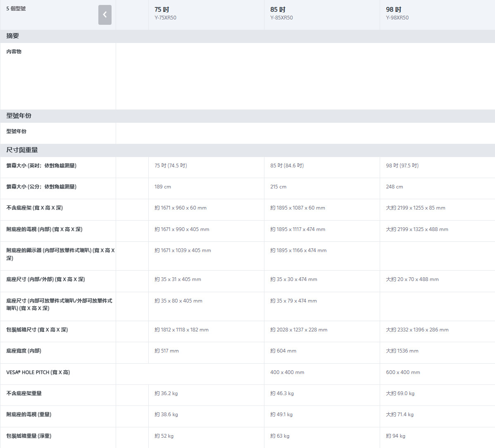Viewport: 495px width, 448px height.
Task: Click the Y-98XR50 model number
Action: [397, 18]
